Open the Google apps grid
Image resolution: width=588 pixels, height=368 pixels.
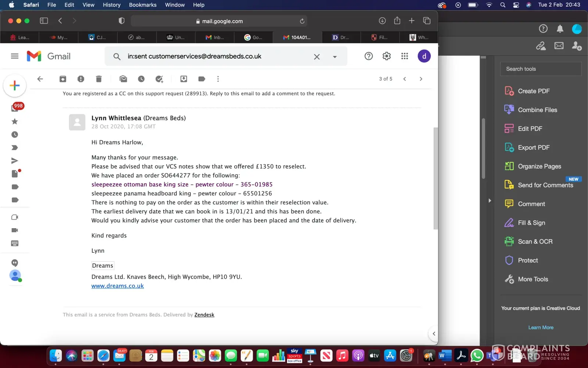[x=405, y=56]
